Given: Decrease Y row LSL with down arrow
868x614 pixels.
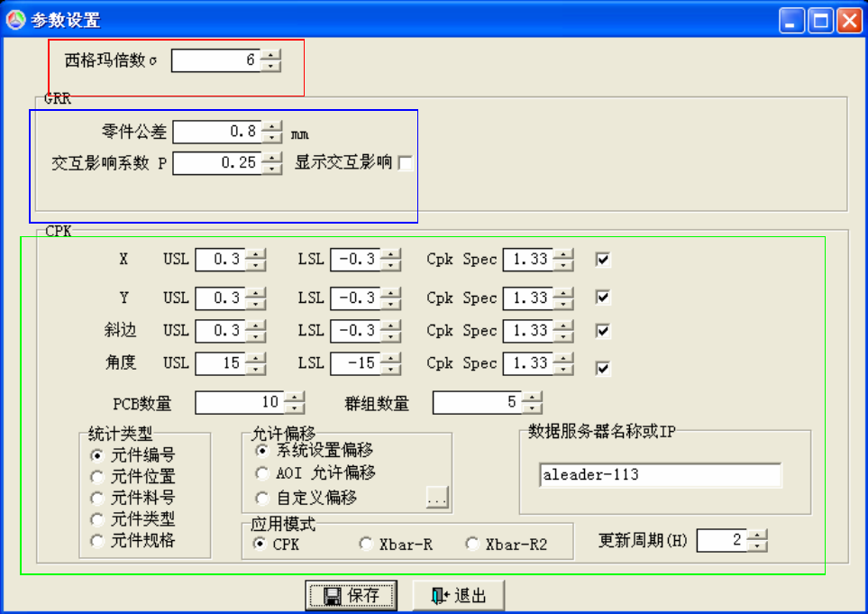Looking at the screenshot, I should click(391, 304).
